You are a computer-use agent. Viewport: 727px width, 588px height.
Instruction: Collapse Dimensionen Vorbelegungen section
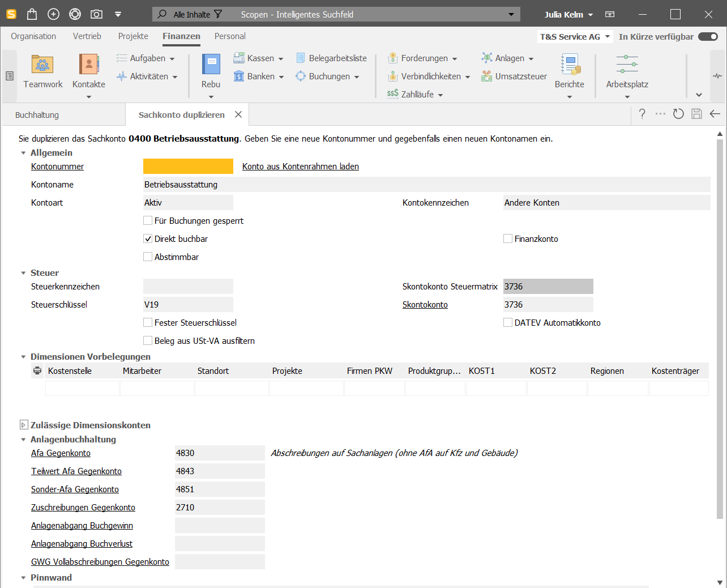point(23,357)
